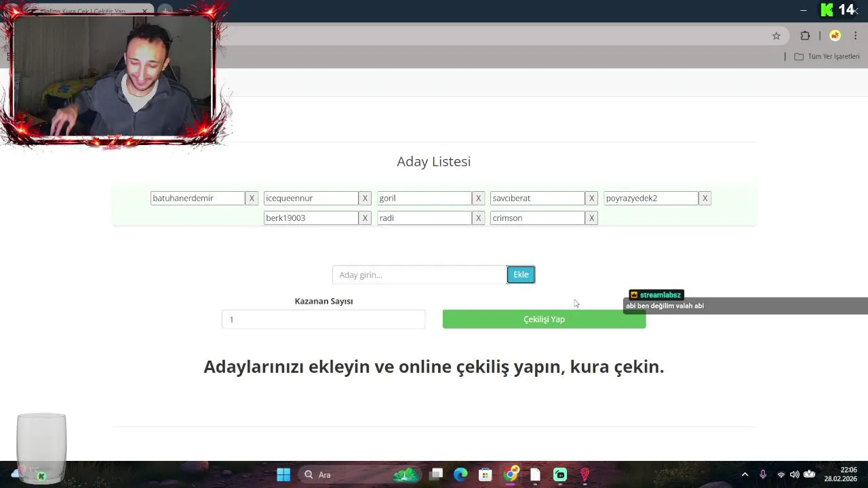Open the Windows Start menu
This screenshot has width=868, height=488.
pyautogui.click(x=283, y=474)
